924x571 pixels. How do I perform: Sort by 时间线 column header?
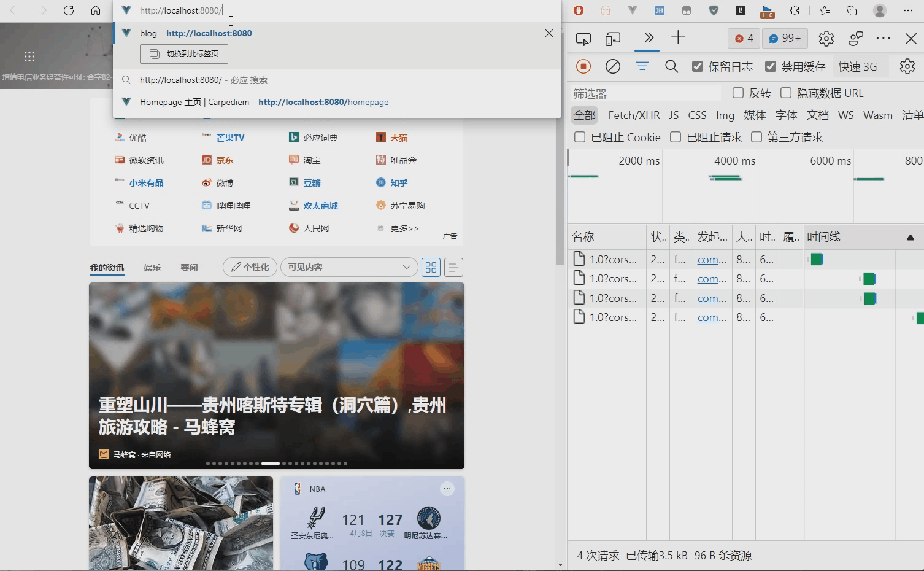864,237
